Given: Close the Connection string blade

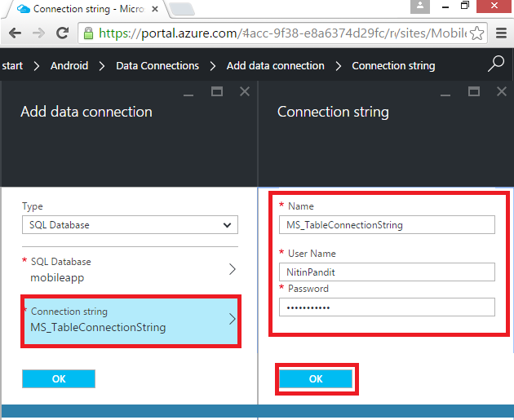Looking at the screenshot, I should 501,92.
